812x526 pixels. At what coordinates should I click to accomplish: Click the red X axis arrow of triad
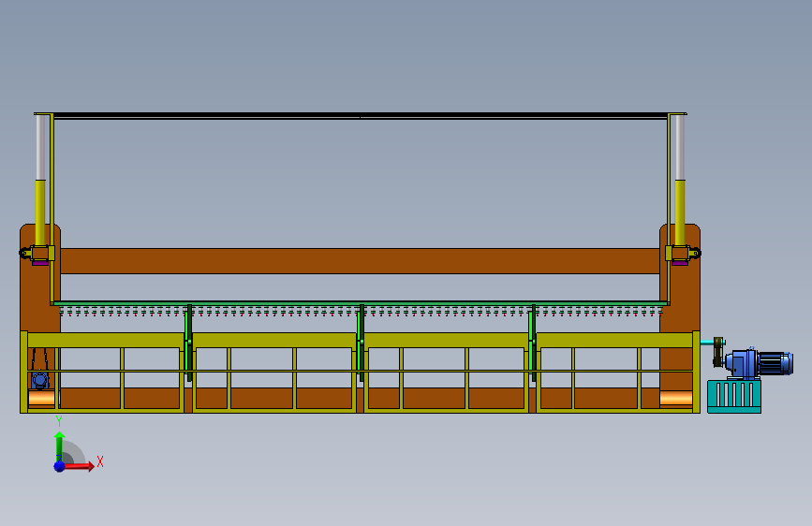[x=78, y=466]
